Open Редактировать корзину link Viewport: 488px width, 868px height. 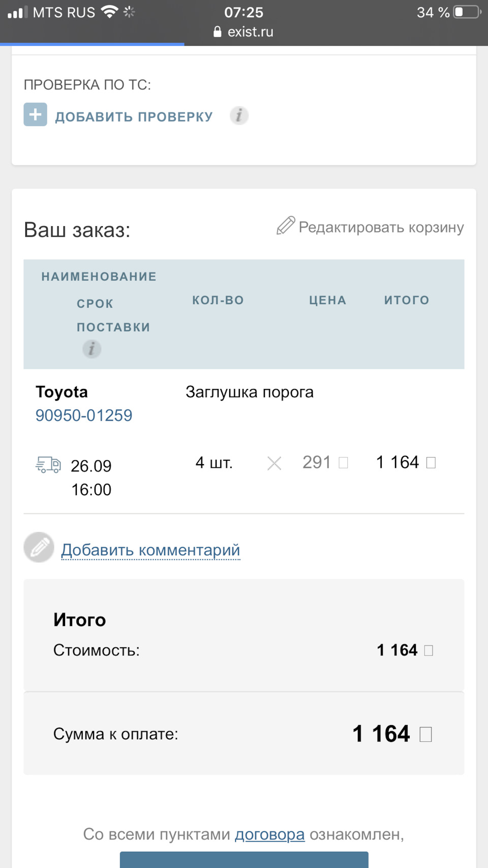coord(381,227)
